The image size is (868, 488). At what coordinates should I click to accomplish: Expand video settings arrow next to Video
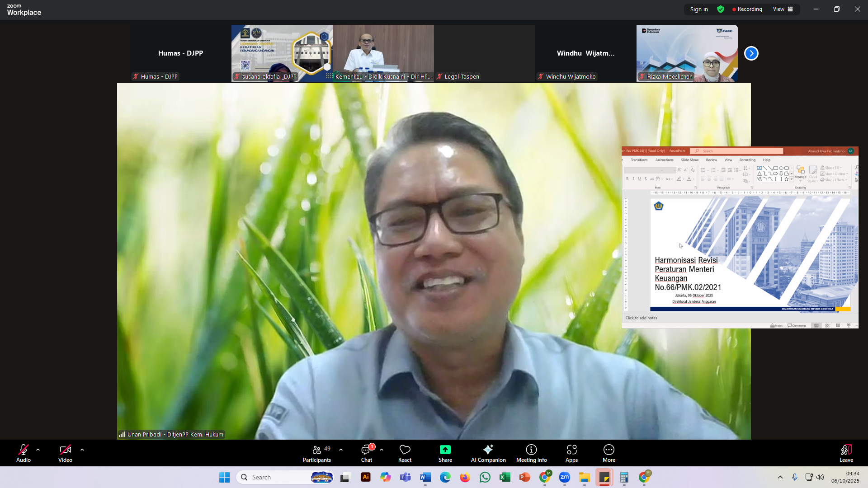82,450
